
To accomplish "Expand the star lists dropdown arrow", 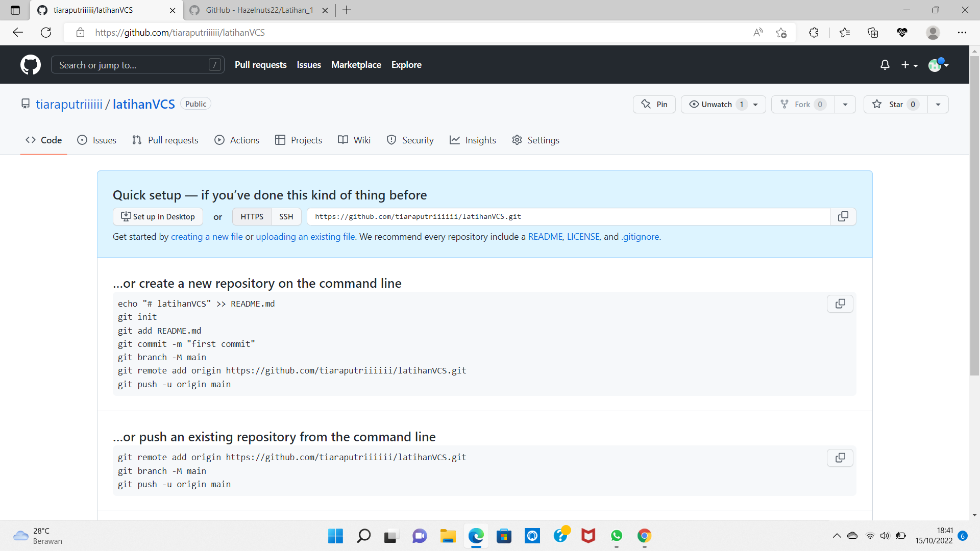I will (938, 104).
